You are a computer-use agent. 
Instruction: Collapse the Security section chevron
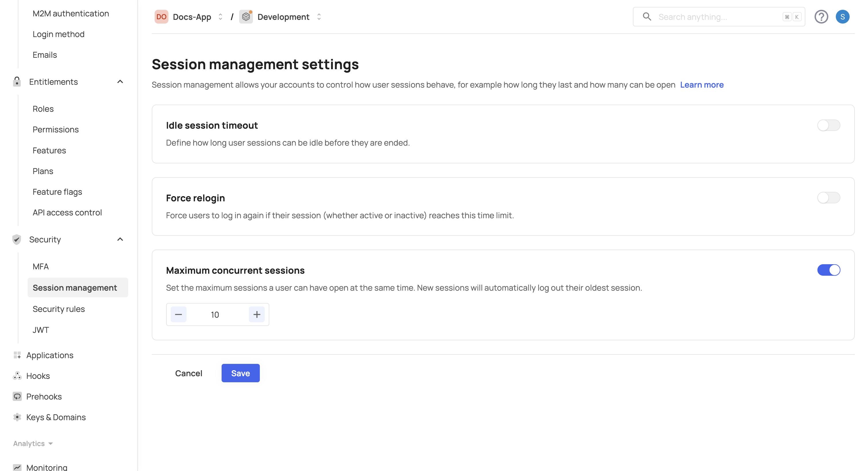click(x=120, y=239)
